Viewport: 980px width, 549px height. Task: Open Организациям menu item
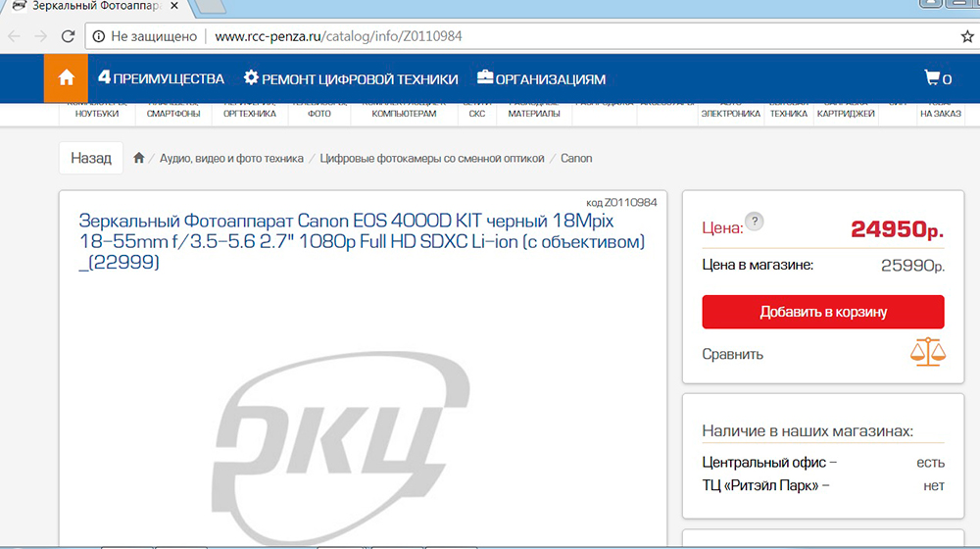(541, 78)
